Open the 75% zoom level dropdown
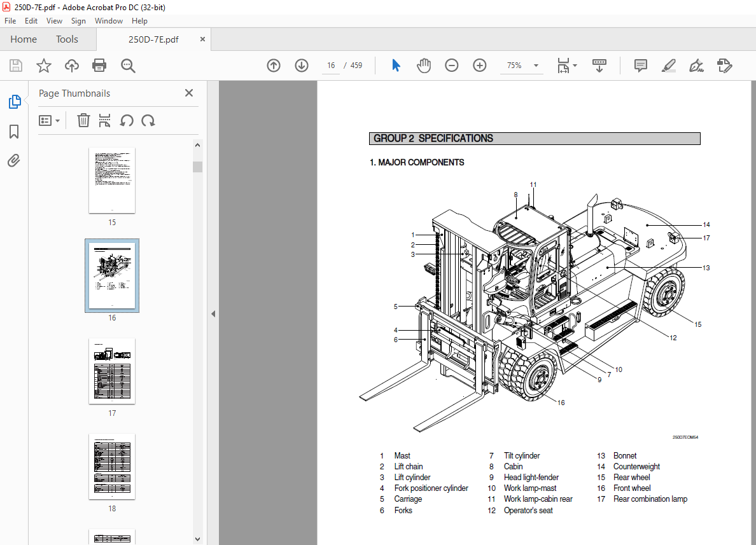756x545 pixels. pos(536,66)
